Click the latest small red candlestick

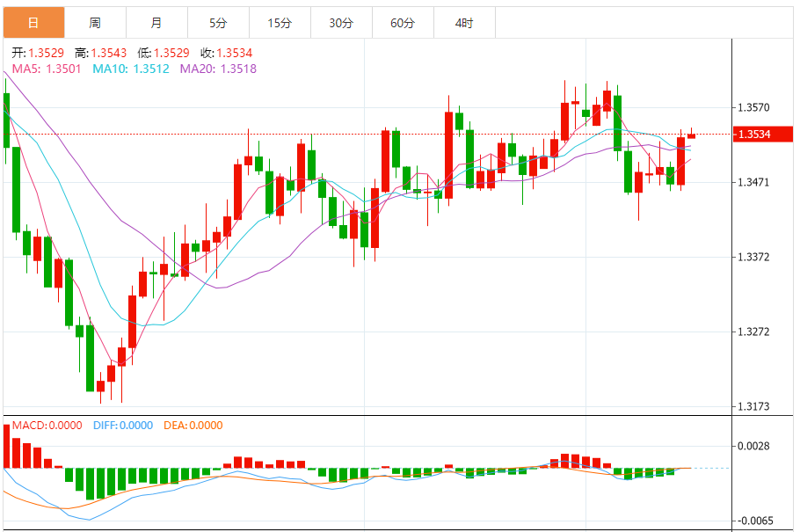tap(691, 135)
